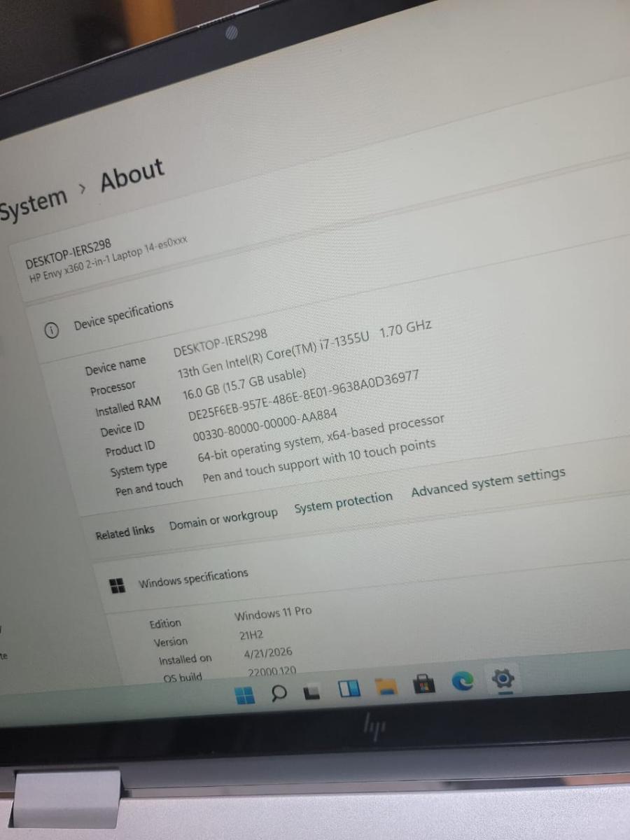630x840 pixels.
Task: Click the Processor label
Action: pos(113,387)
